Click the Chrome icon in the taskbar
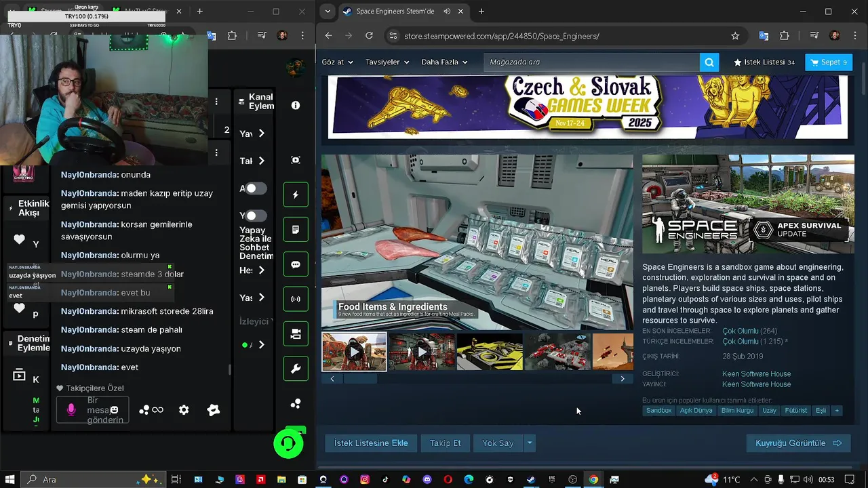 pyautogui.click(x=593, y=479)
